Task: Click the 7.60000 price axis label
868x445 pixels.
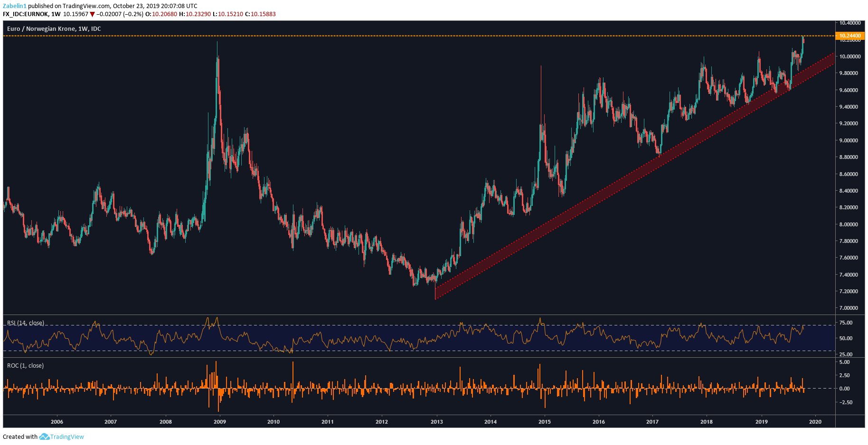Action: pos(849,258)
